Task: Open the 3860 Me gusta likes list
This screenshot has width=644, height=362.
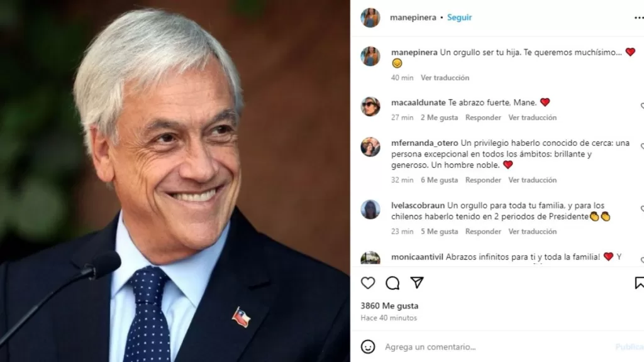Action: coord(389,306)
